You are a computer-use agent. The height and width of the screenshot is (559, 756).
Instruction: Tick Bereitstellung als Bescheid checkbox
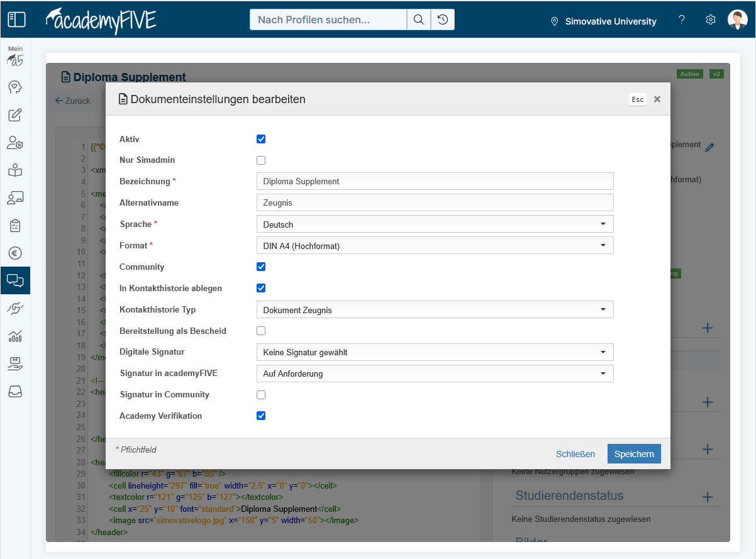point(261,331)
